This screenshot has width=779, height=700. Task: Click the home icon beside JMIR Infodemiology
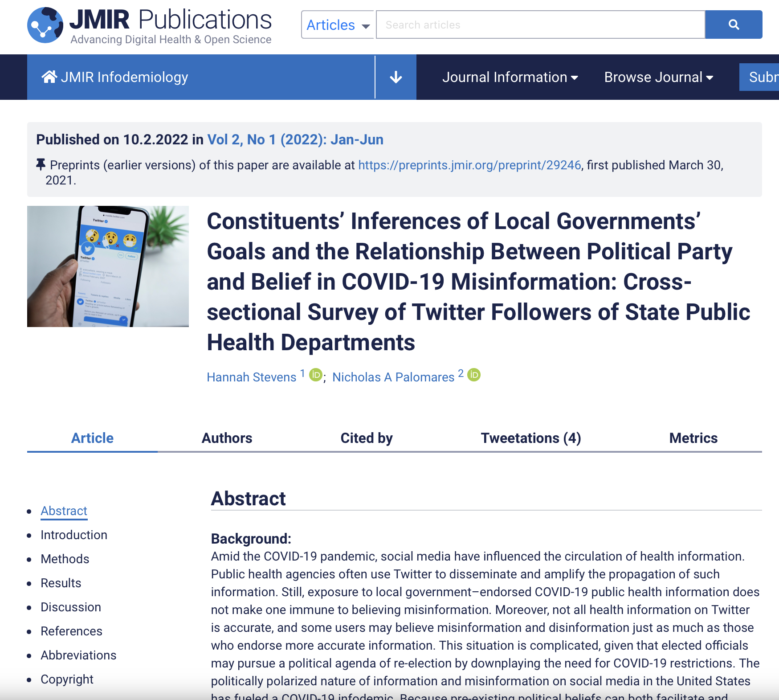tap(49, 77)
